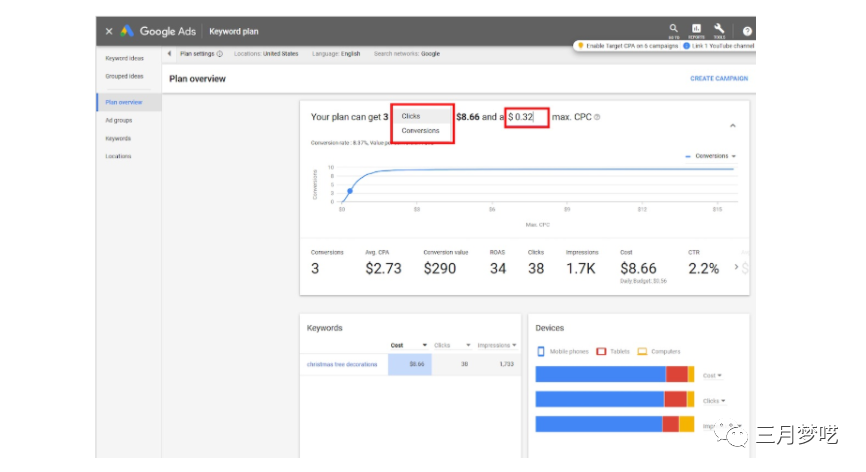Click the Mobile phones legend icon
The height and width of the screenshot is (472, 866).
(541, 352)
